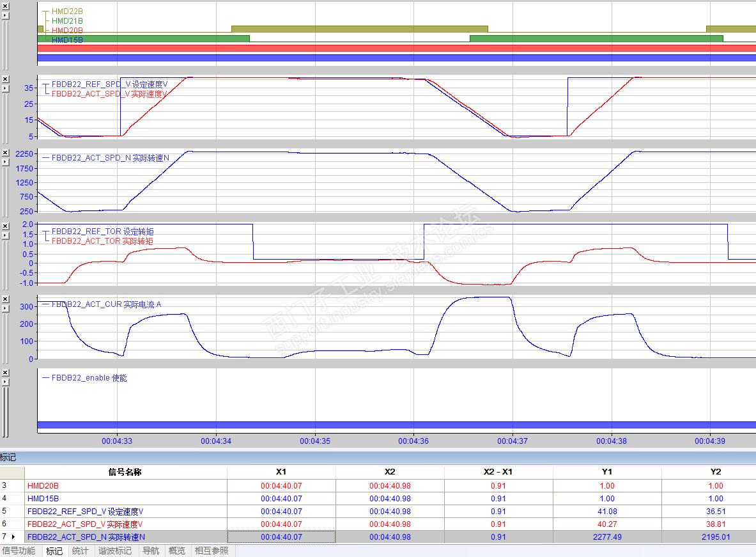Click time axis label 00:04:35
756x557 pixels.
315,441
